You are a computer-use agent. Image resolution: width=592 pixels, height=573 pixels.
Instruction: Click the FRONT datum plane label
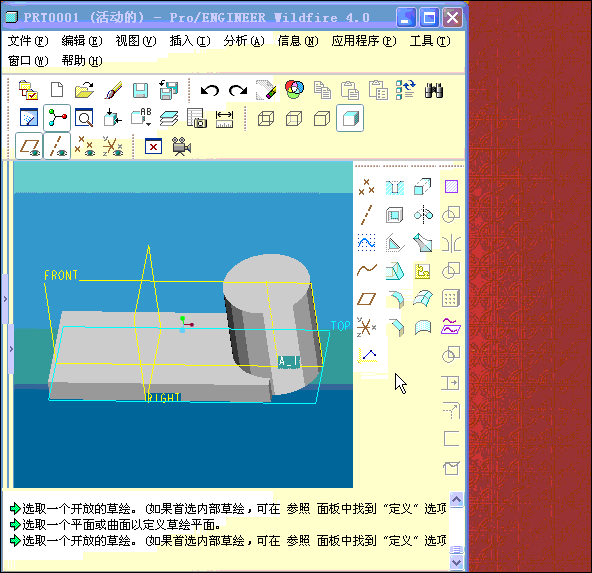click(x=61, y=275)
